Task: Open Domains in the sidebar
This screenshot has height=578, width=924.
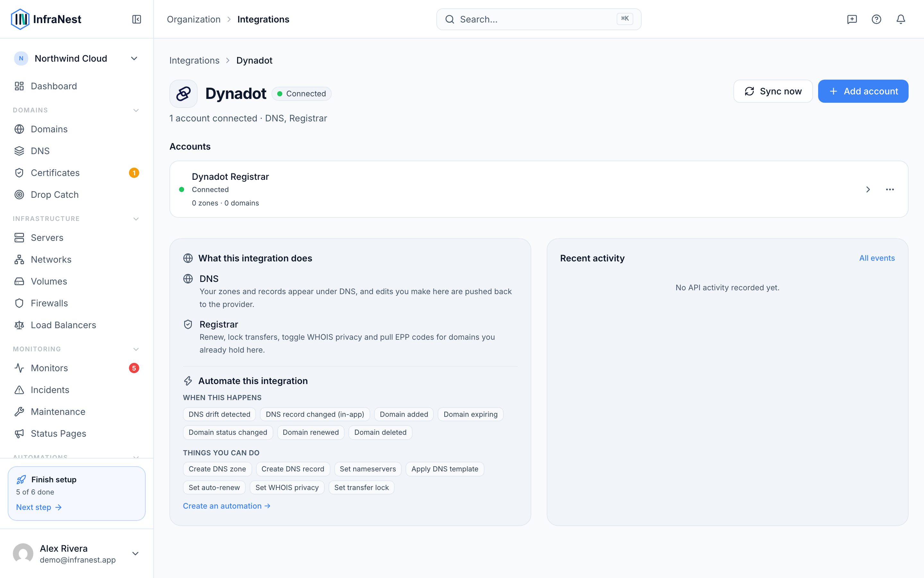Action: [76, 129]
